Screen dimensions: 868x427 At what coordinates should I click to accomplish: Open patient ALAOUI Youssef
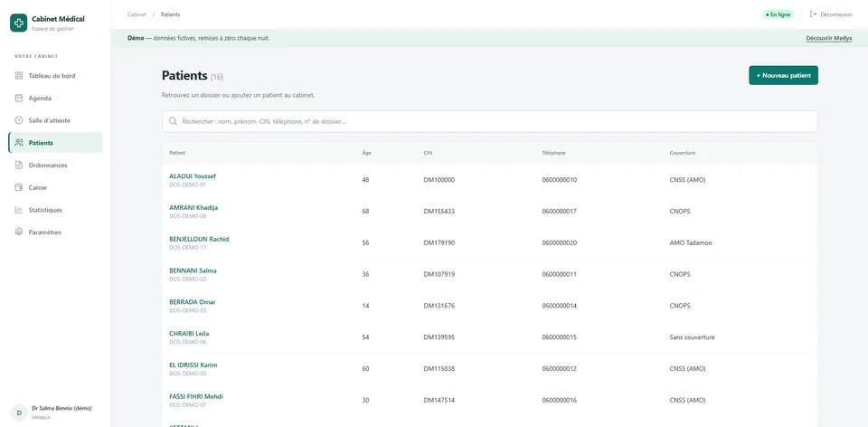193,176
